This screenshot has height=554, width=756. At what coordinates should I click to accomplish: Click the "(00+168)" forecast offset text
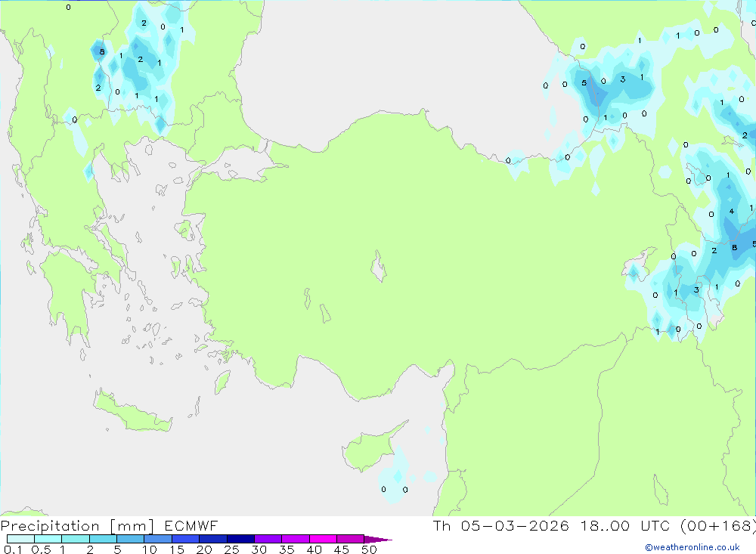[718, 526]
